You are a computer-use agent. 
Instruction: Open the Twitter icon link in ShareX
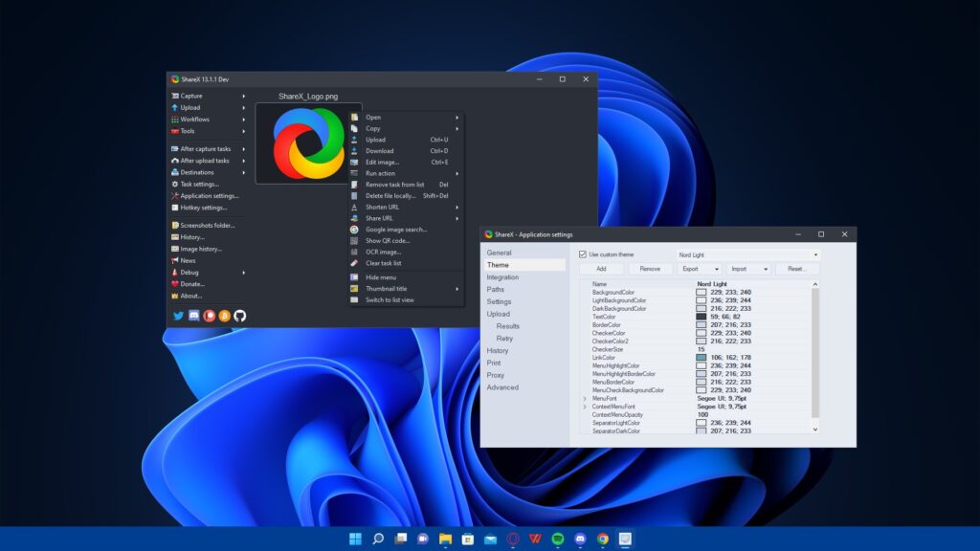click(178, 316)
